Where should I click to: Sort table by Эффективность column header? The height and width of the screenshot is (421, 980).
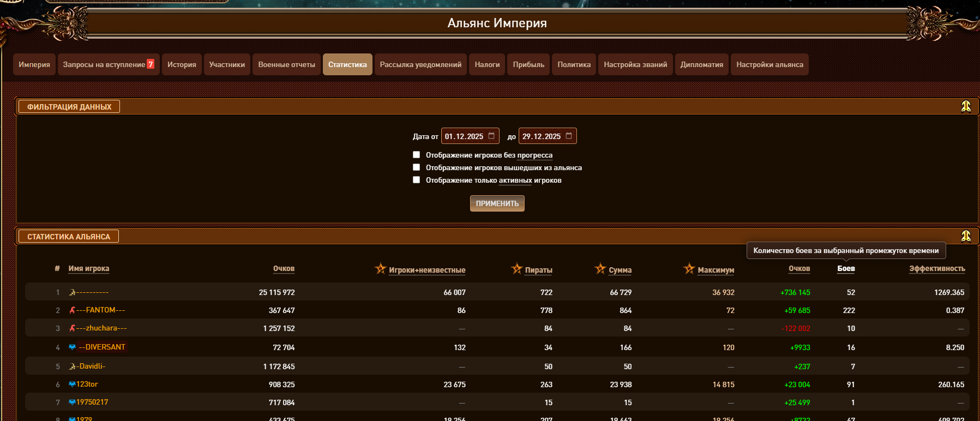click(936, 269)
